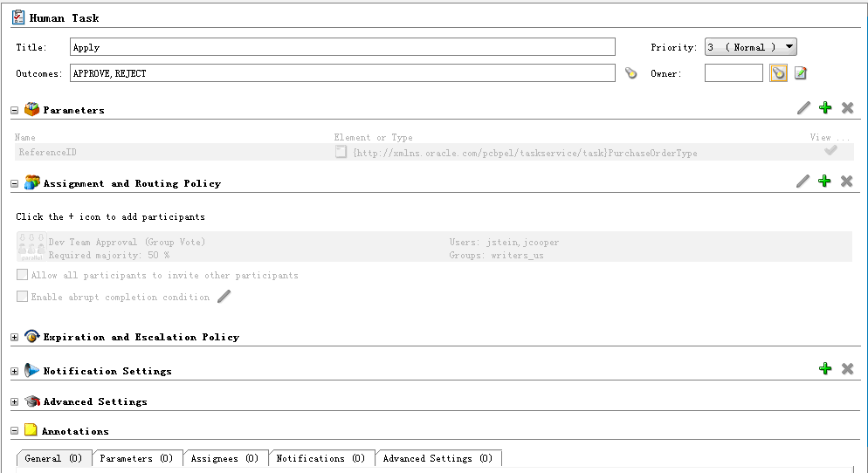Open the Notifications (0) tab

[x=320, y=458]
